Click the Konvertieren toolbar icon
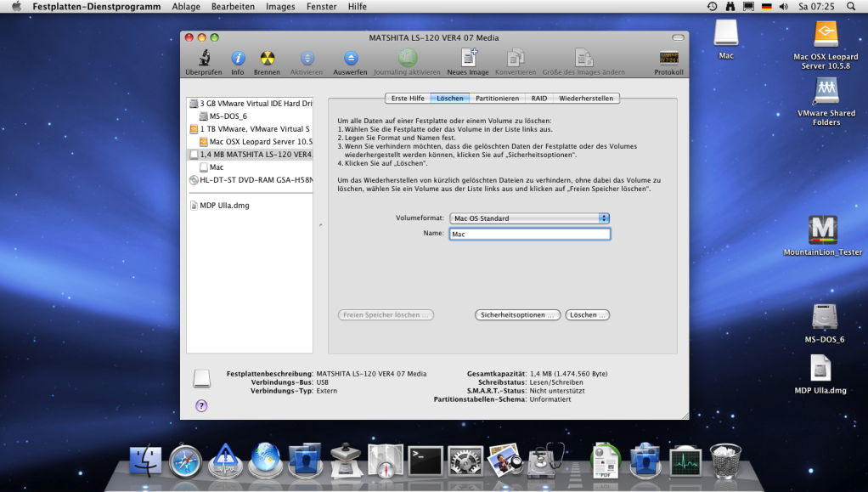The height and width of the screenshot is (492, 868). [x=516, y=58]
